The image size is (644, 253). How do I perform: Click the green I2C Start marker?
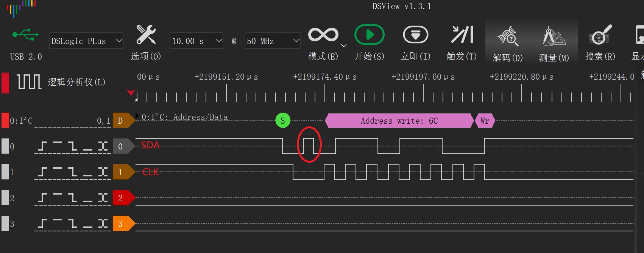283,121
